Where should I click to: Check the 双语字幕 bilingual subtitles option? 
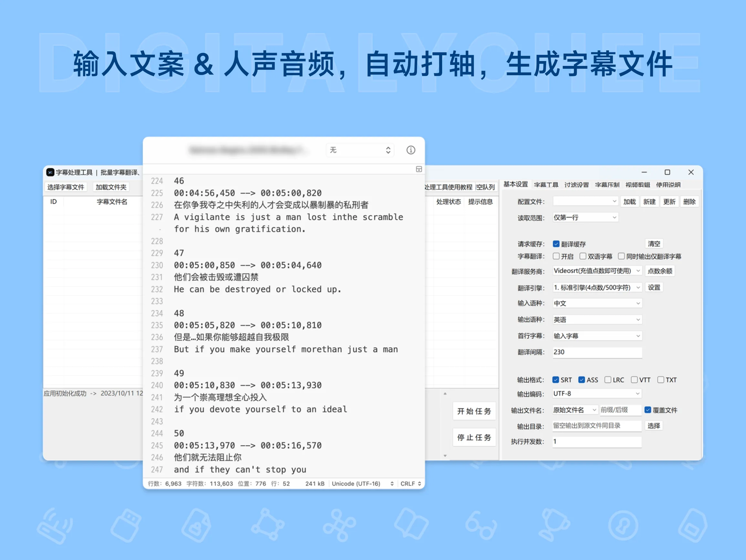point(583,256)
